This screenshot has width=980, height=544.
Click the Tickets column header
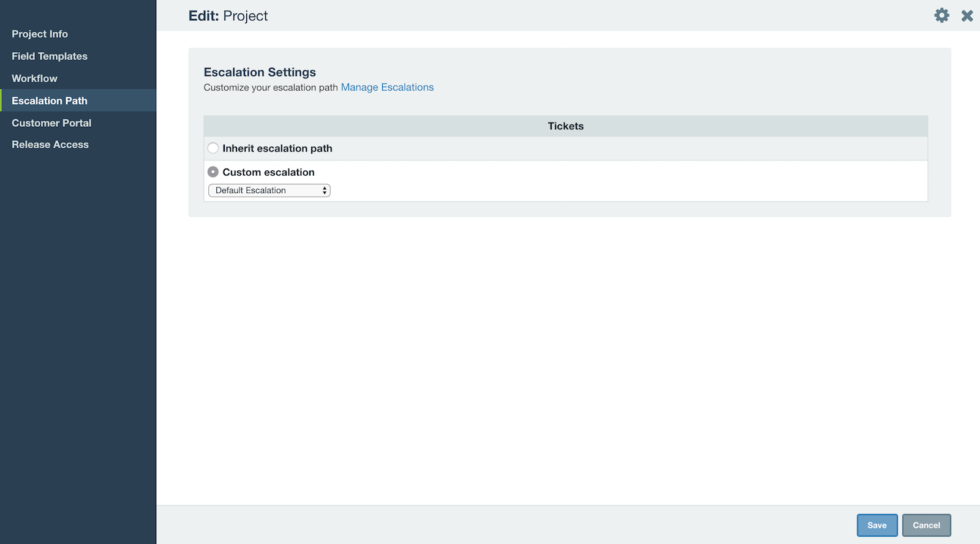pos(565,126)
